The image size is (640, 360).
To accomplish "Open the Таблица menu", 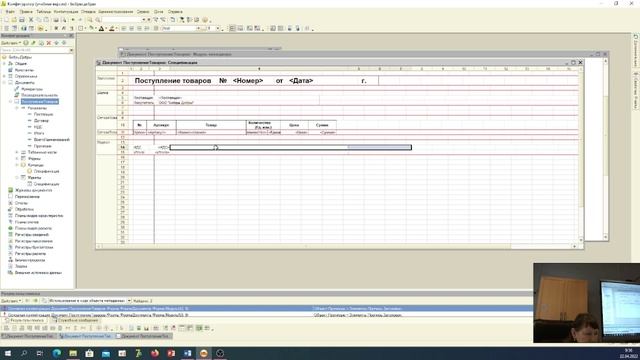I will point(43,12).
